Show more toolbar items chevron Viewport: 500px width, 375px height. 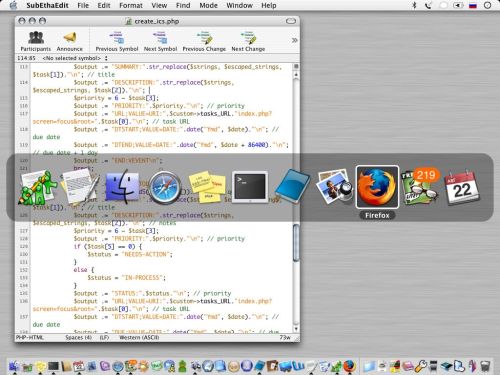294,40
